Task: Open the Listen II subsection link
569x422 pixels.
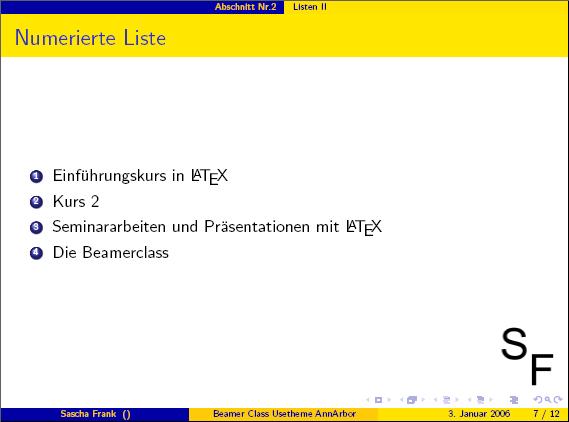Action: pyautogui.click(x=310, y=7)
